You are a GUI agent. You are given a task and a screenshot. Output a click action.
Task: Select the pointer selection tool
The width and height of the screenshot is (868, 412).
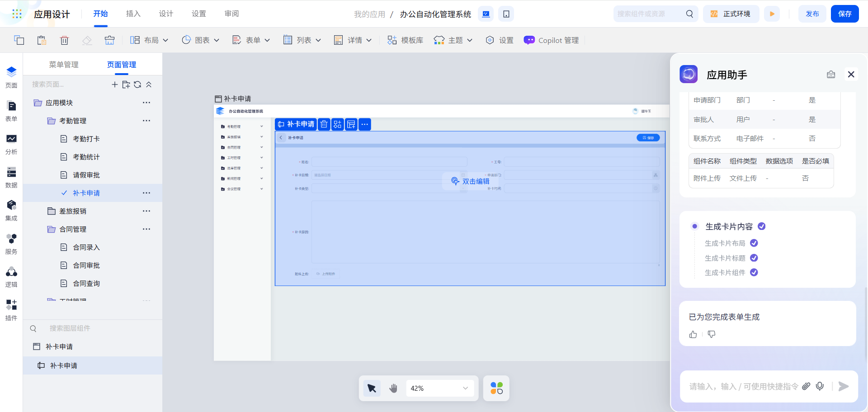pyautogui.click(x=372, y=388)
